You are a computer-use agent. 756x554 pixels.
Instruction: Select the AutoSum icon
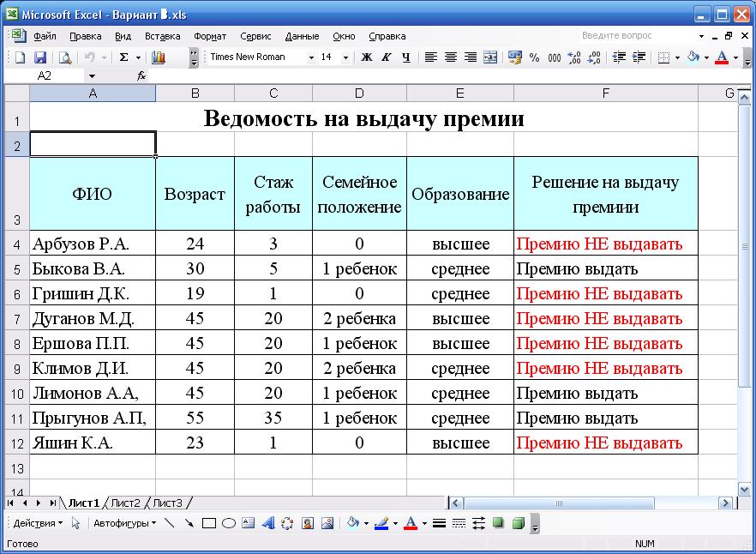click(123, 60)
